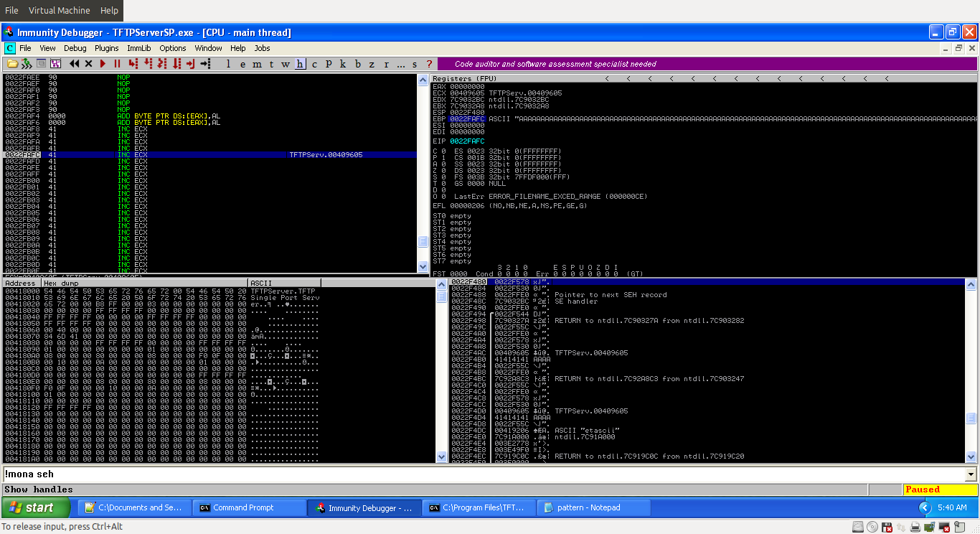Show CPU window with 'c' icon
The image size is (980, 534).
click(314, 64)
